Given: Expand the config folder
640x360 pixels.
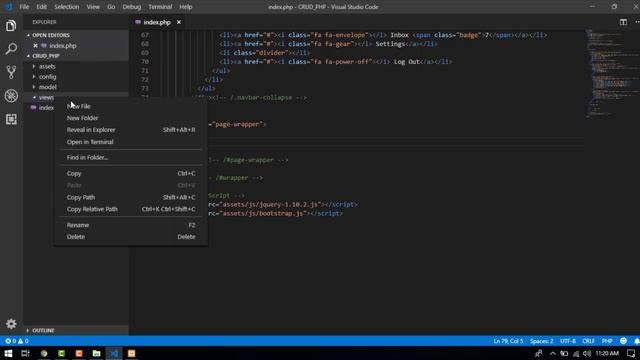Looking at the screenshot, I should [x=47, y=77].
